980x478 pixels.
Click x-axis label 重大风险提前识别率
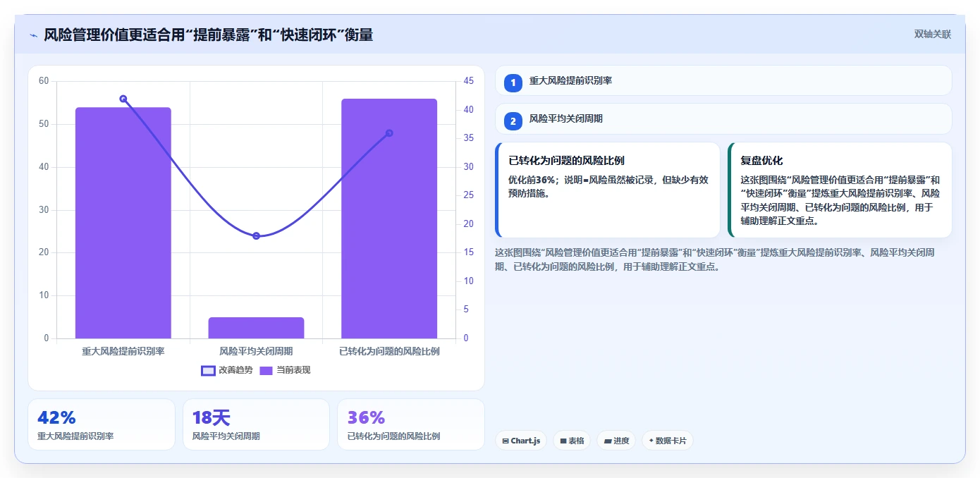[123, 351]
